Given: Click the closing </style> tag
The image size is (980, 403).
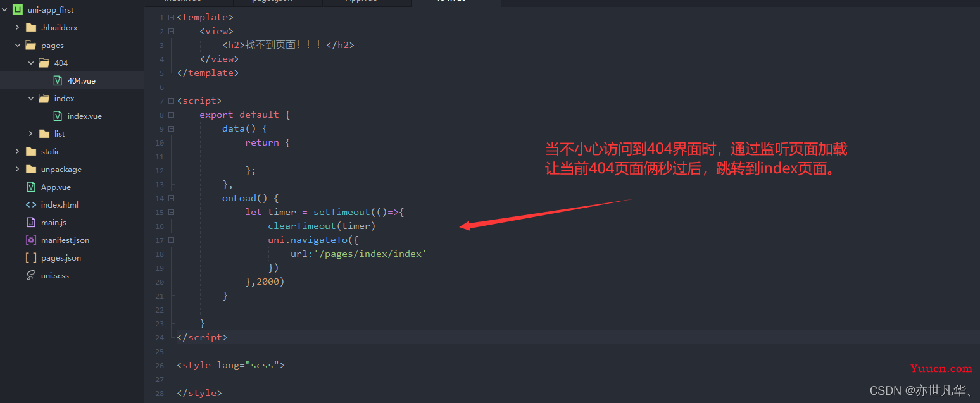Looking at the screenshot, I should click(x=199, y=394).
